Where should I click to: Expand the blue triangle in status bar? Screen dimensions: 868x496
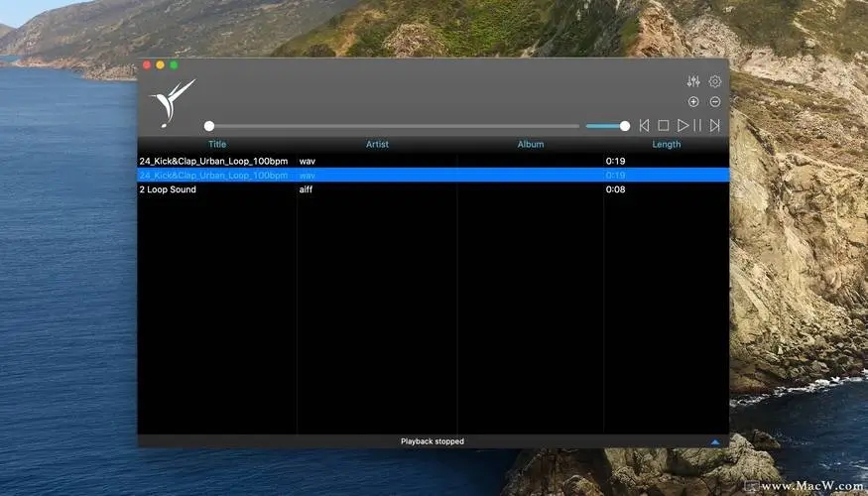pos(715,441)
